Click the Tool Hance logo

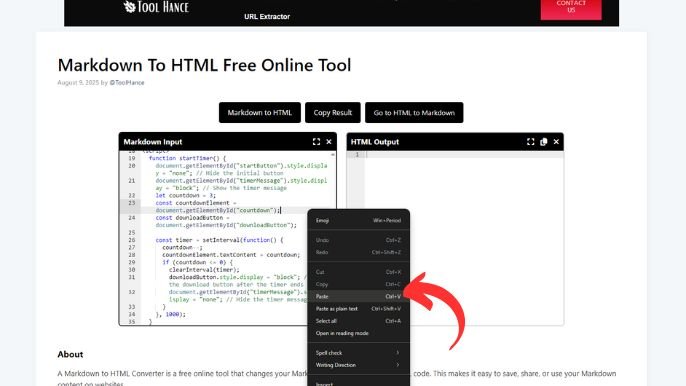click(156, 7)
